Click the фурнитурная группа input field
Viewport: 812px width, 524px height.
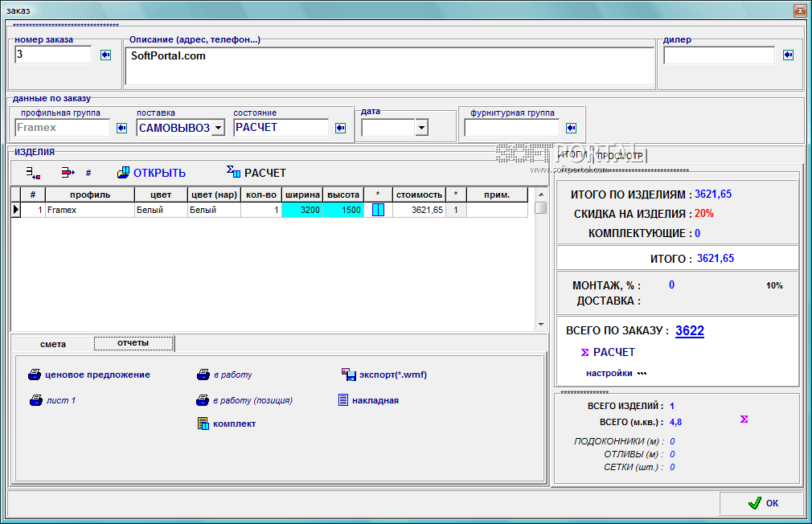tap(511, 127)
